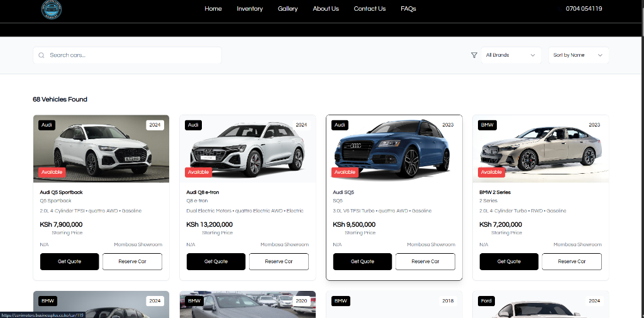Open the Gallery page from the nav
The height and width of the screenshot is (318, 644).
click(x=287, y=9)
